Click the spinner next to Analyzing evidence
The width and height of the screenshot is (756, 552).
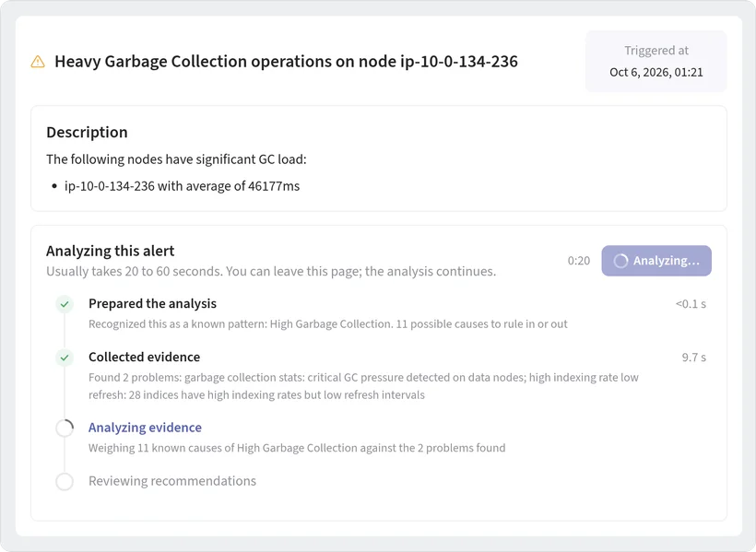click(65, 429)
